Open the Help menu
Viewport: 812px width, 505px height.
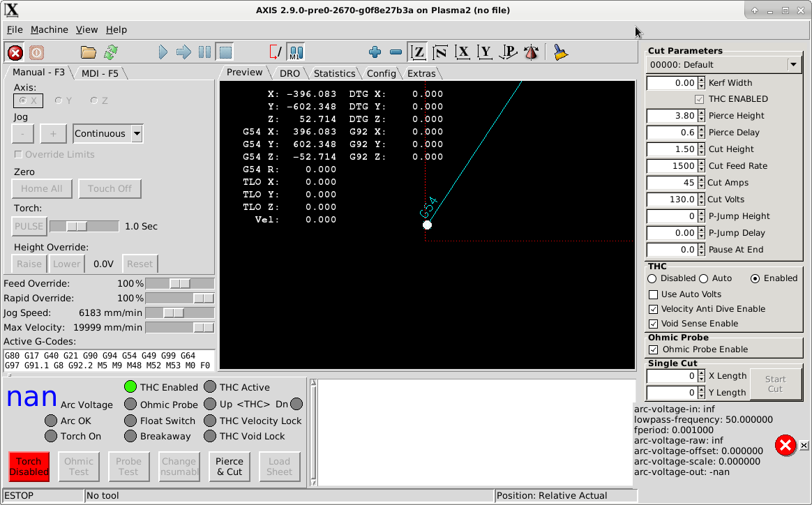[x=116, y=29]
